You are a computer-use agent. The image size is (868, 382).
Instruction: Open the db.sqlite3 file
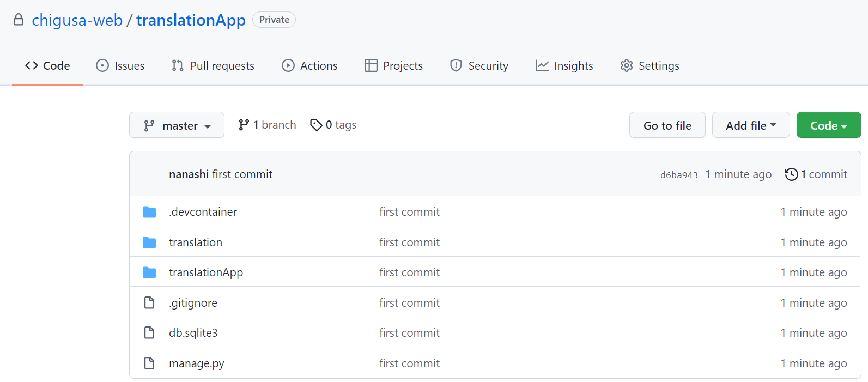tap(193, 333)
